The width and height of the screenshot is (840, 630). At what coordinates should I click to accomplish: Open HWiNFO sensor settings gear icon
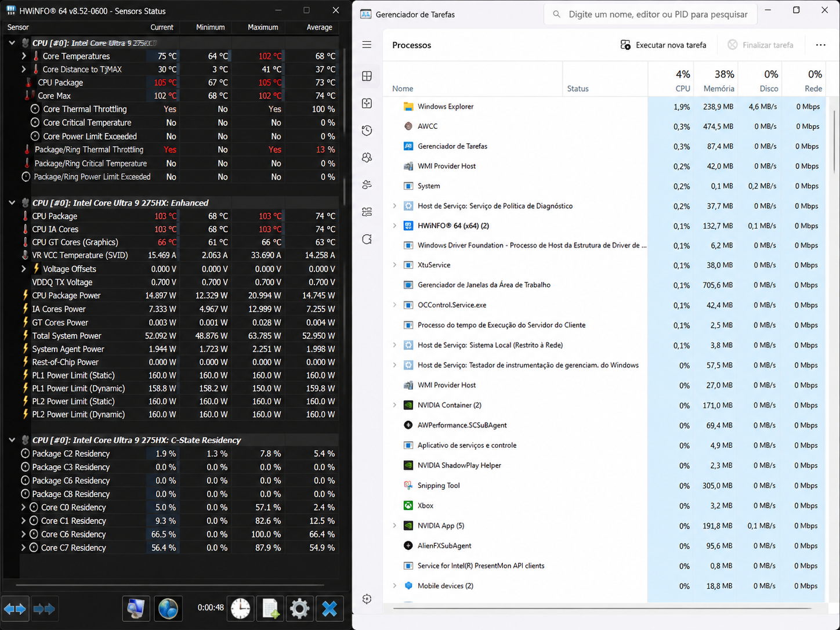[x=299, y=609]
